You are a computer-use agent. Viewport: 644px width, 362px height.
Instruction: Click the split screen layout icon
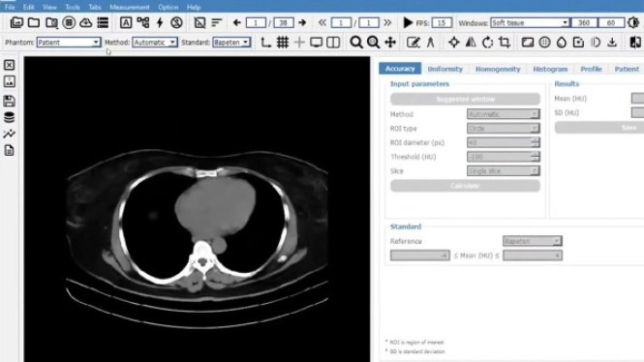(333, 43)
